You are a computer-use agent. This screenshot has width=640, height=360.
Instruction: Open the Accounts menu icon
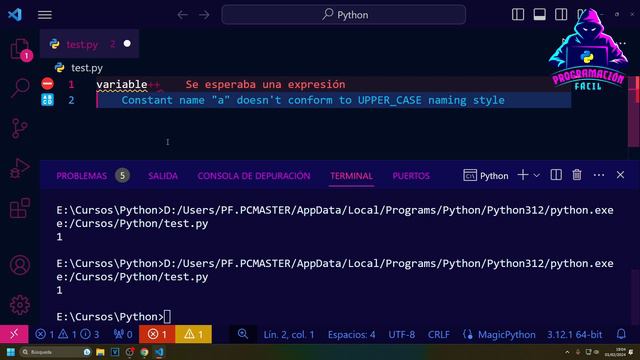pyautogui.click(x=20, y=265)
